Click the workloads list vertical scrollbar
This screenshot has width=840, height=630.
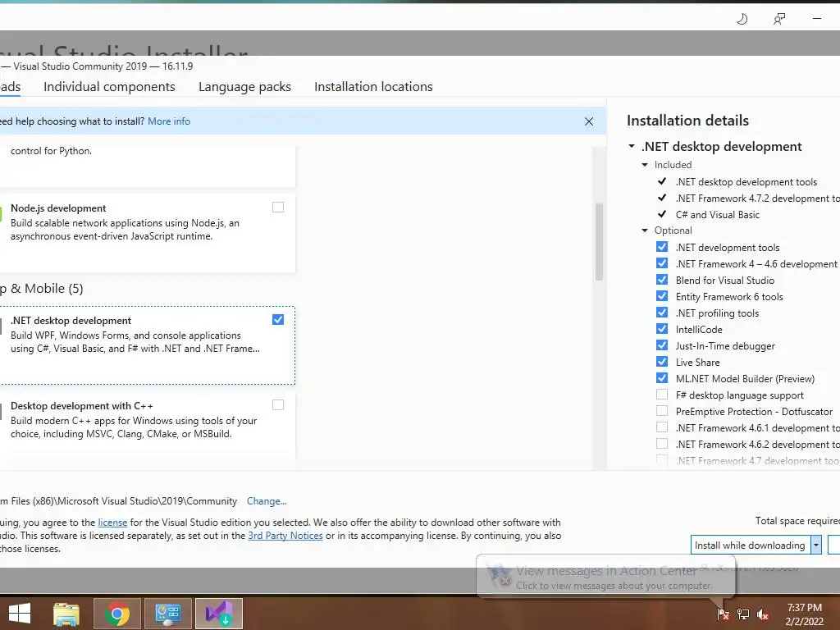pos(599,242)
